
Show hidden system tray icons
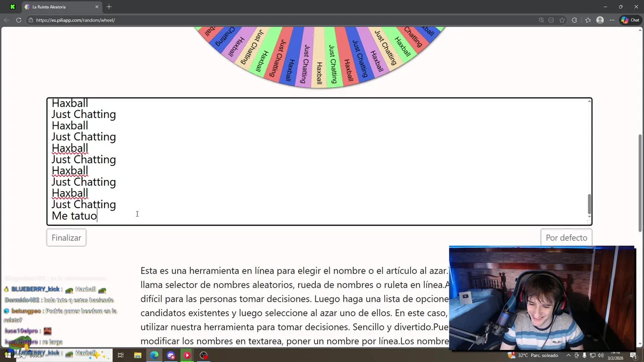569,355
